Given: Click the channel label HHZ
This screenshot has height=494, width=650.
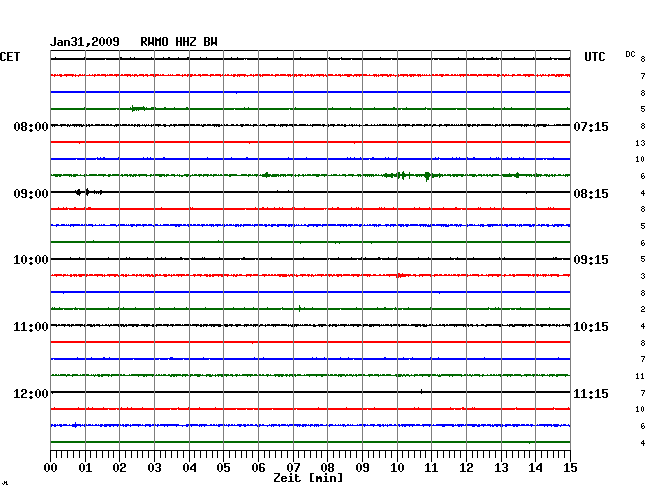Looking at the screenshot, I should (x=186, y=42).
